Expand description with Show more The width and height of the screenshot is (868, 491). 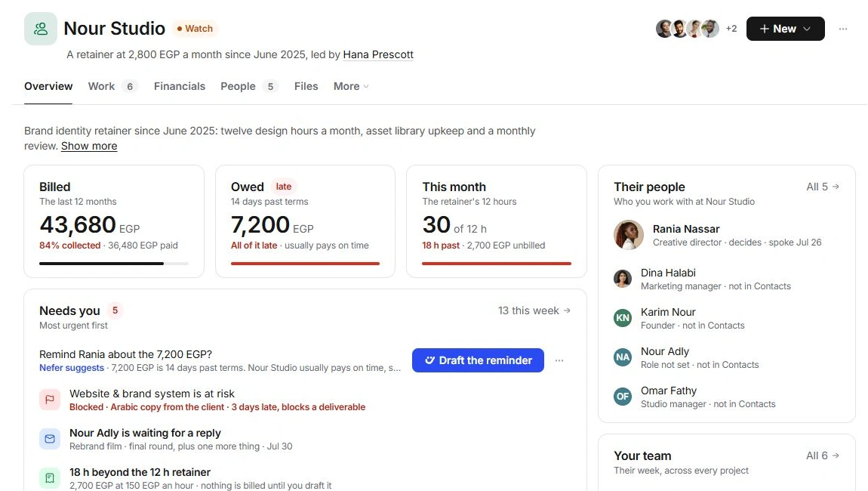click(89, 146)
